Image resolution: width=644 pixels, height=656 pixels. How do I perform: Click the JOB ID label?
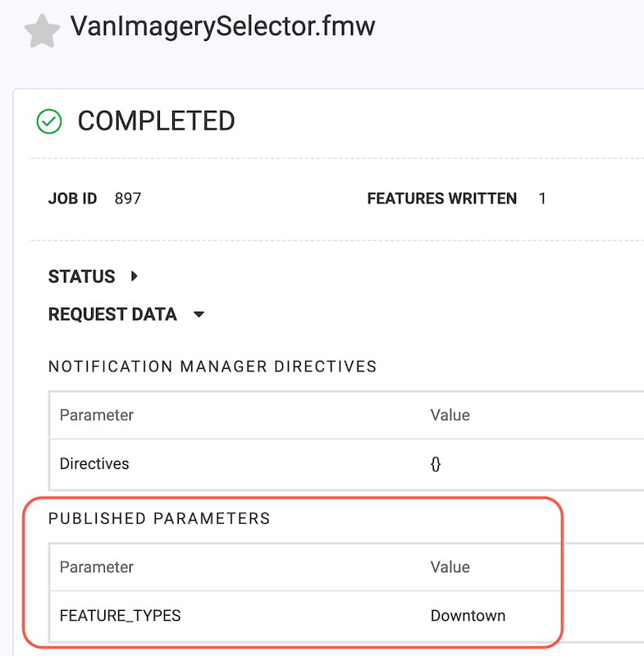72,198
